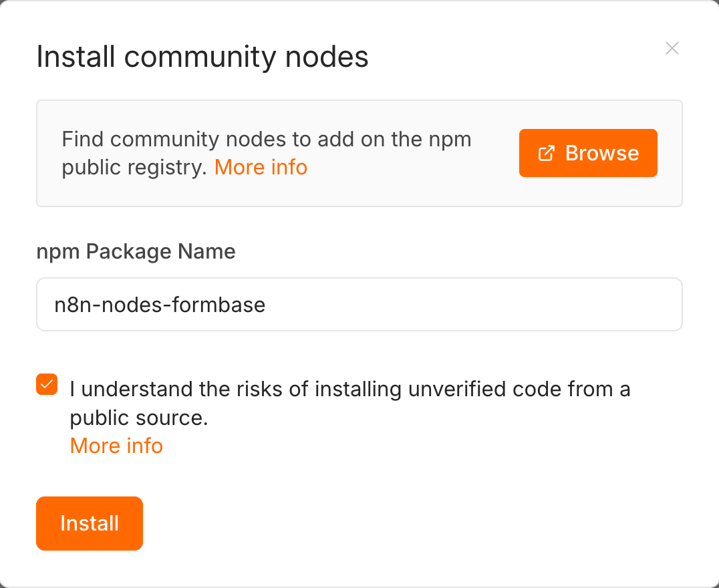Click the 'I understand the risks' statement text
The width and height of the screenshot is (719, 588).
tap(350, 403)
